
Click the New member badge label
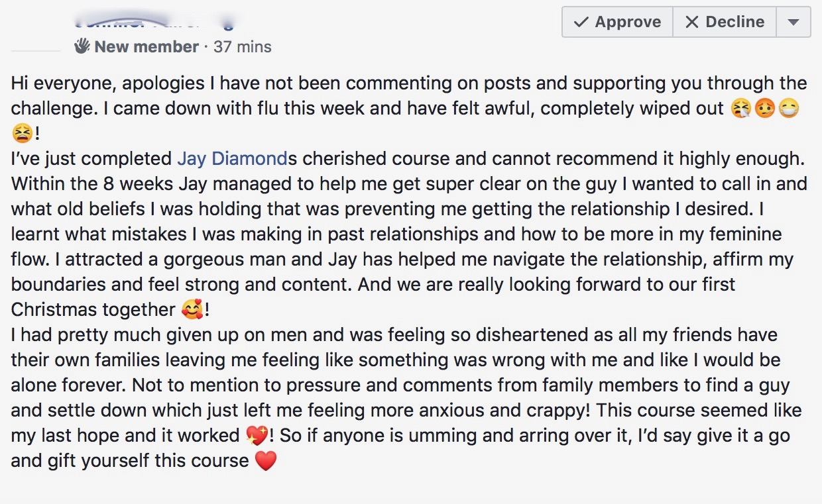[x=146, y=47]
